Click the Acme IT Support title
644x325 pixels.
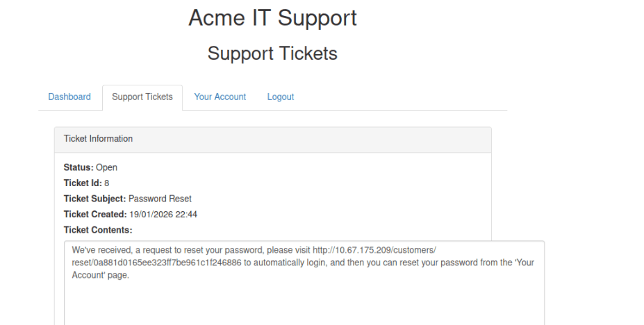tap(273, 18)
